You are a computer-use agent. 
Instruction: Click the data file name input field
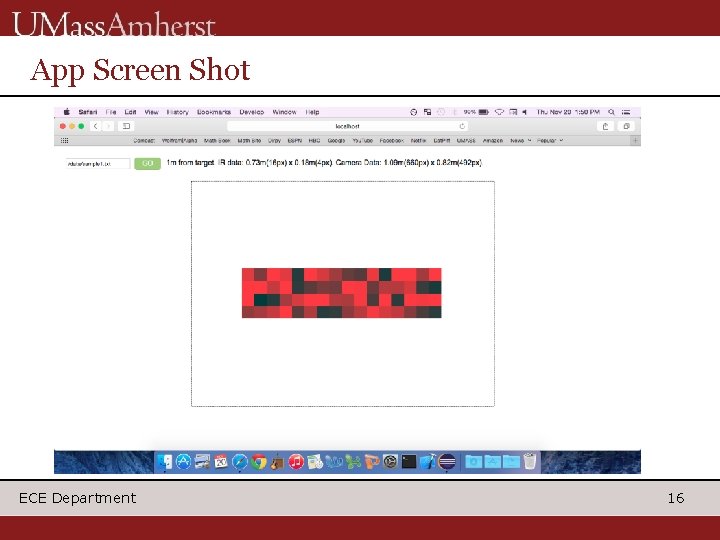pyautogui.click(x=98, y=163)
